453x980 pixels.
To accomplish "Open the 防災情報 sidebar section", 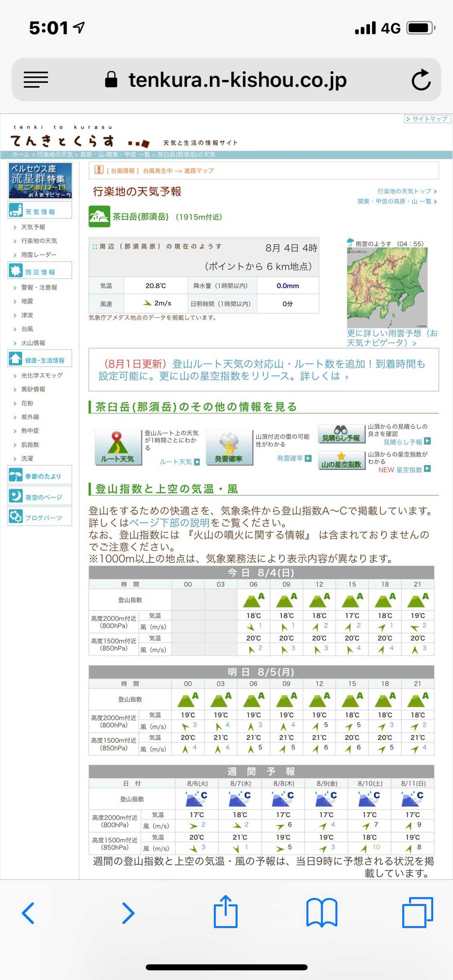I will [40, 271].
